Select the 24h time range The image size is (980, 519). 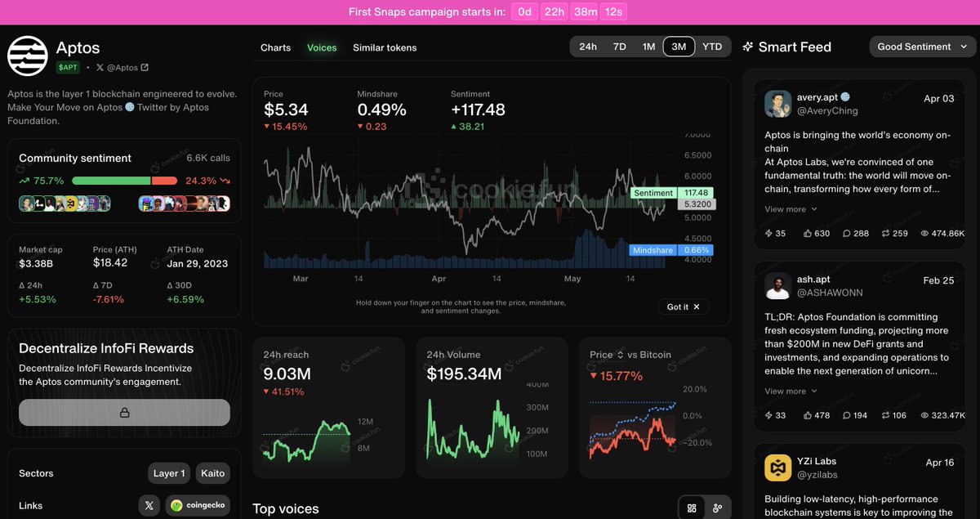pyautogui.click(x=588, y=47)
